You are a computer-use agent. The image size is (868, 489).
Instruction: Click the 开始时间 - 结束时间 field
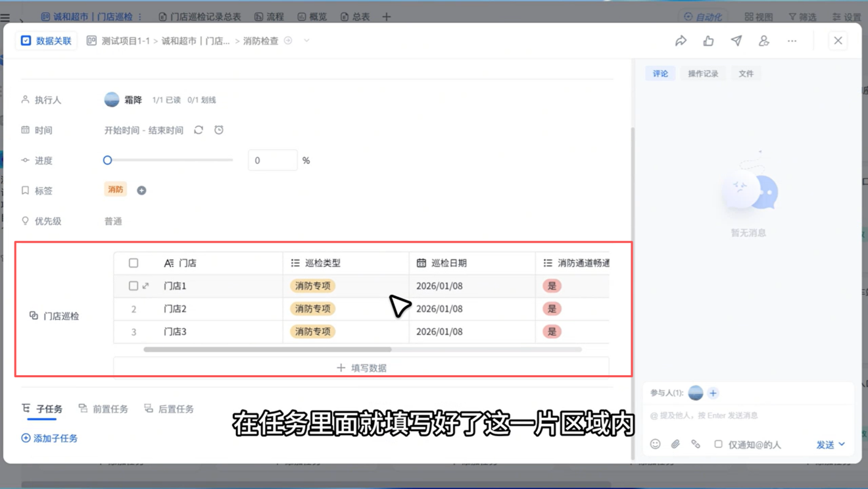(x=143, y=130)
